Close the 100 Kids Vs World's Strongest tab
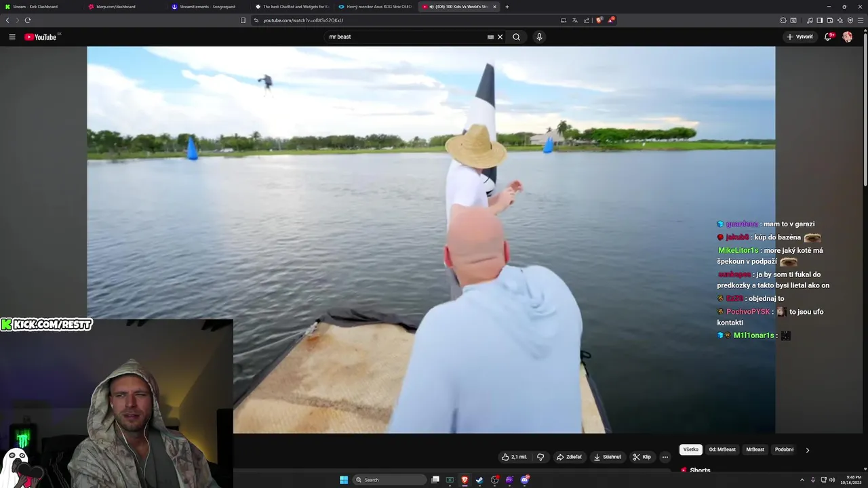868x488 pixels. 494,7
